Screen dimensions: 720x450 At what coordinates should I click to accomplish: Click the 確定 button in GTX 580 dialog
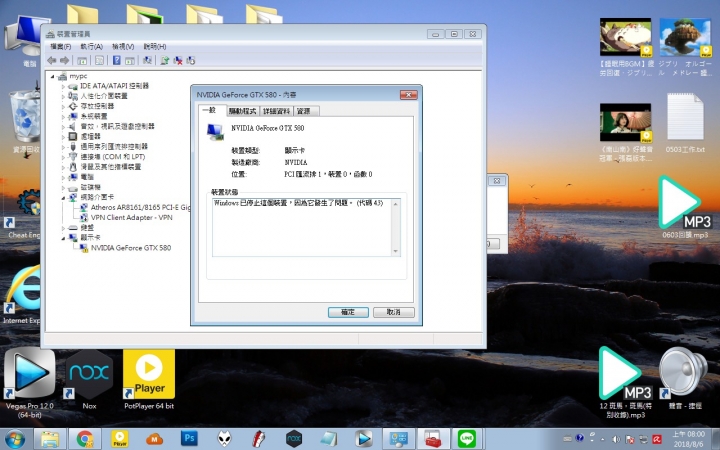tap(348, 312)
